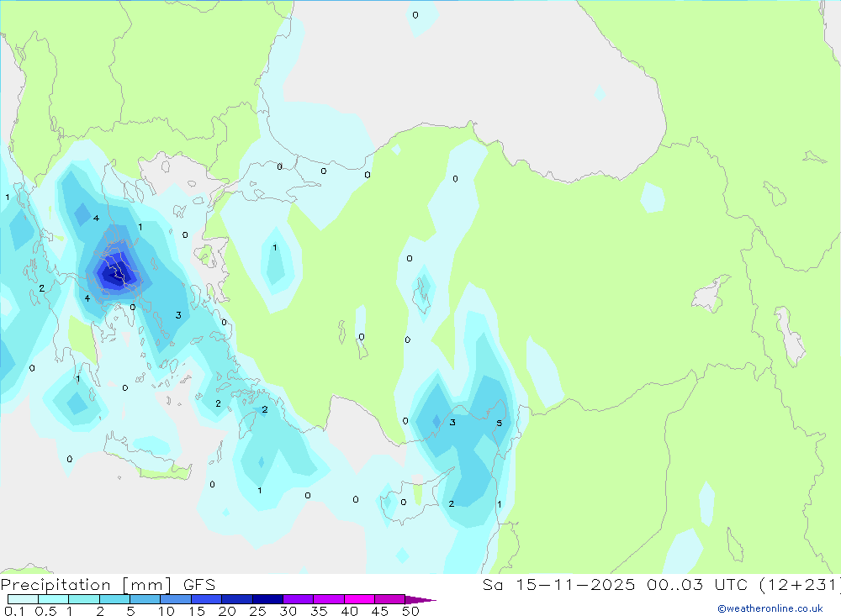
Task: Open the weatheronline.co.uk copyright link
Action: (x=770, y=608)
